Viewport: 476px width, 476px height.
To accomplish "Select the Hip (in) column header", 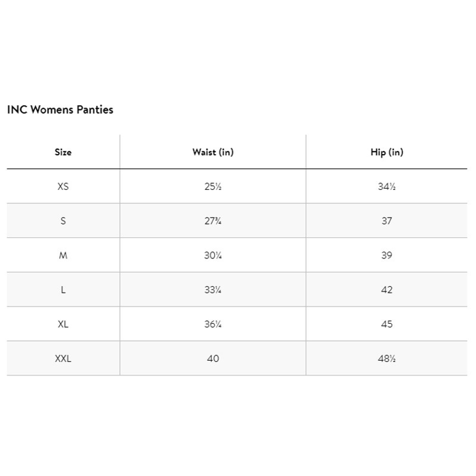I will pyautogui.click(x=387, y=152).
